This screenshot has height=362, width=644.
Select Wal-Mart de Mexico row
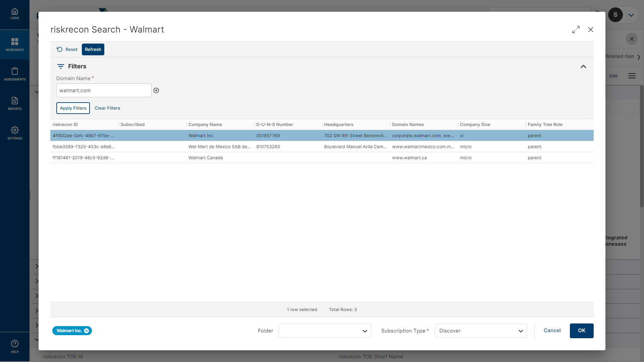[x=322, y=146]
